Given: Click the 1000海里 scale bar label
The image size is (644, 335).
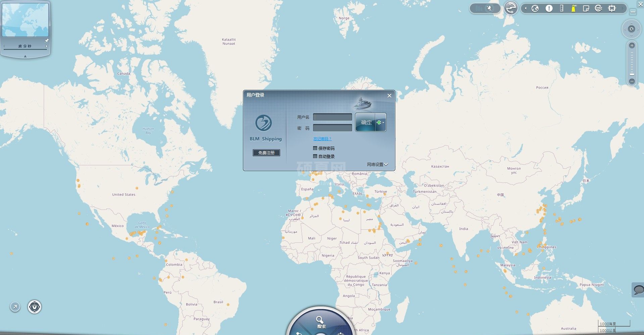Looking at the screenshot, I should [608, 324].
